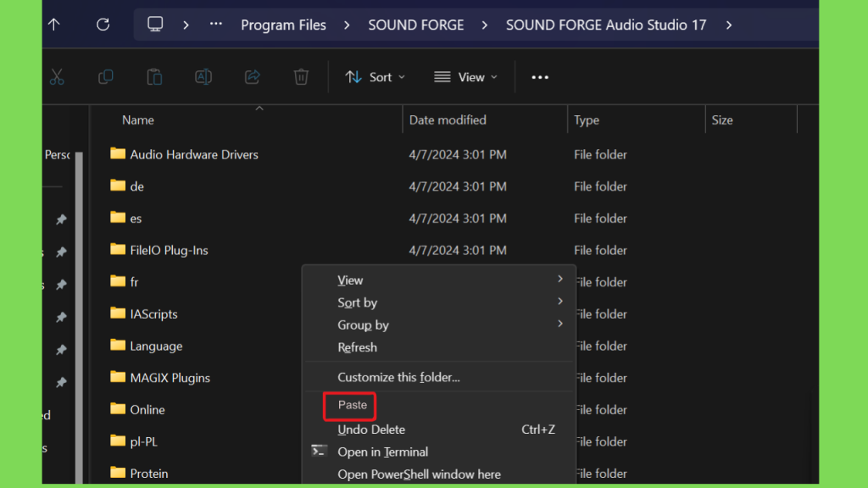Choose Refresh in the context menu
Screen dimensions: 868x488
click(x=440, y=347)
